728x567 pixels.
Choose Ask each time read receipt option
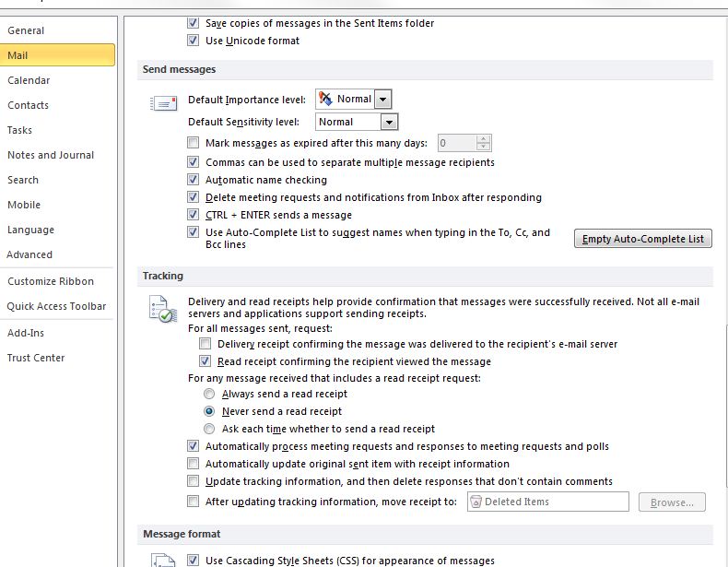tap(209, 429)
